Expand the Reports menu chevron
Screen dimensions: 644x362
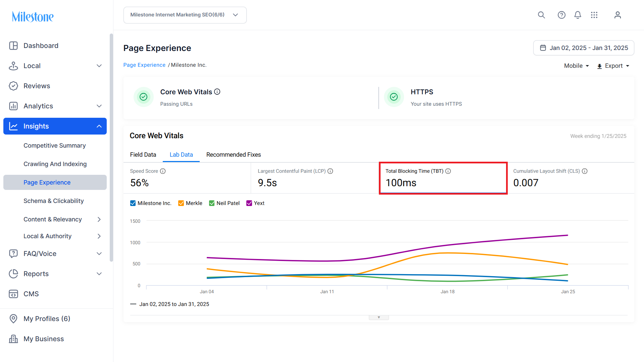coord(99,274)
